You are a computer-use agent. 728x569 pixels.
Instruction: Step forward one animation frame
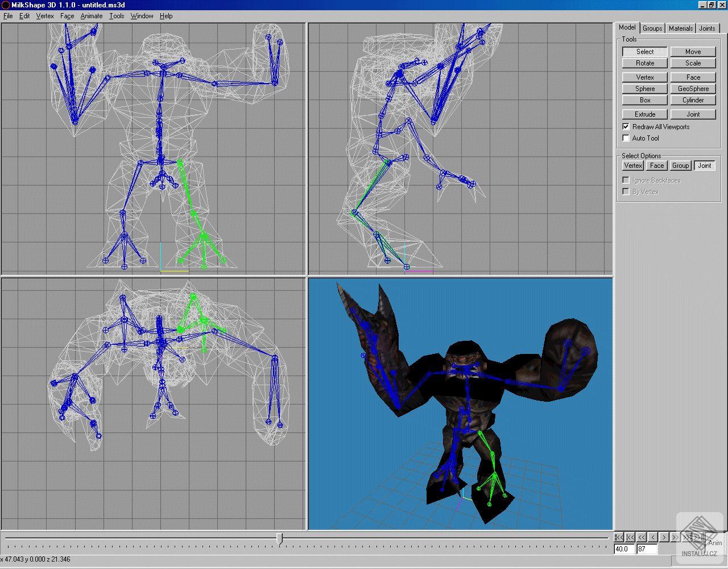tap(664, 537)
